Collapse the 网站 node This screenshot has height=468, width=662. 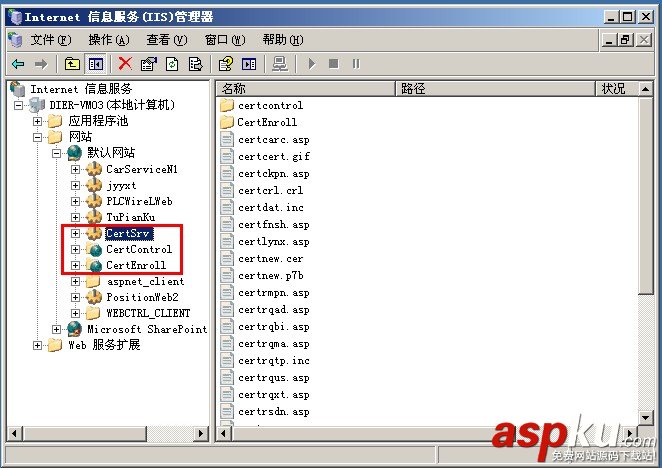pyautogui.click(x=37, y=137)
